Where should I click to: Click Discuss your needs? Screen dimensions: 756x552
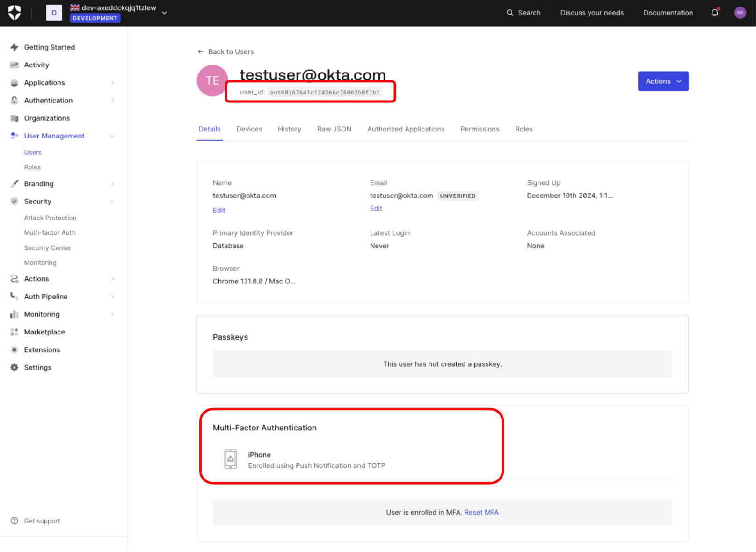tap(592, 13)
